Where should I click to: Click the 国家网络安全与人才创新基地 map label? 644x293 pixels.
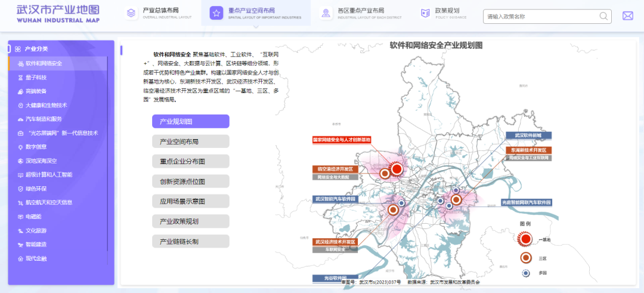coord(342,140)
